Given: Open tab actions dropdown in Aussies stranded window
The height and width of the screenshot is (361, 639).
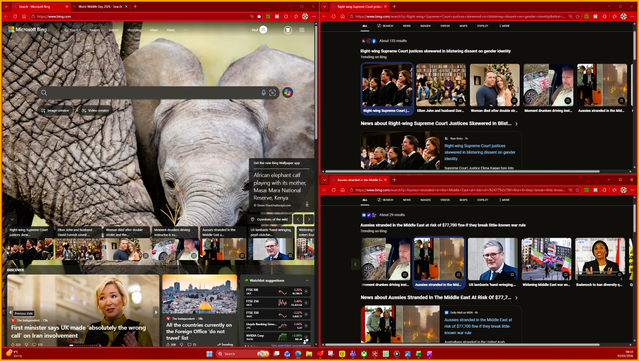Looking at the screenshot, I should pyautogui.click(x=325, y=180).
